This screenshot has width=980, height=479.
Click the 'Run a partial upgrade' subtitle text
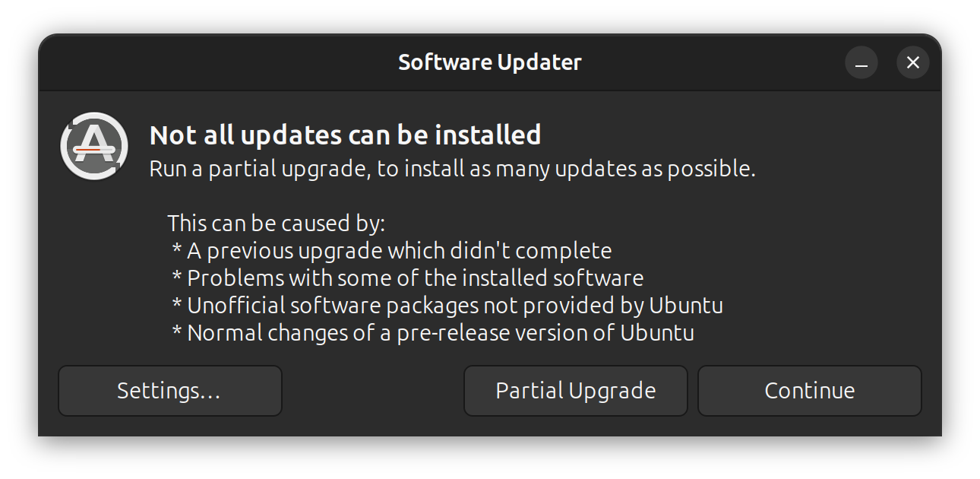click(x=451, y=169)
